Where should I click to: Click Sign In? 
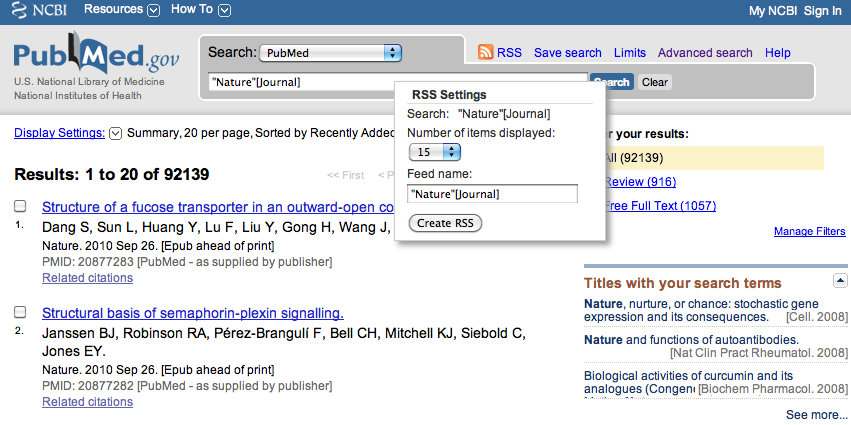pyautogui.click(x=823, y=11)
